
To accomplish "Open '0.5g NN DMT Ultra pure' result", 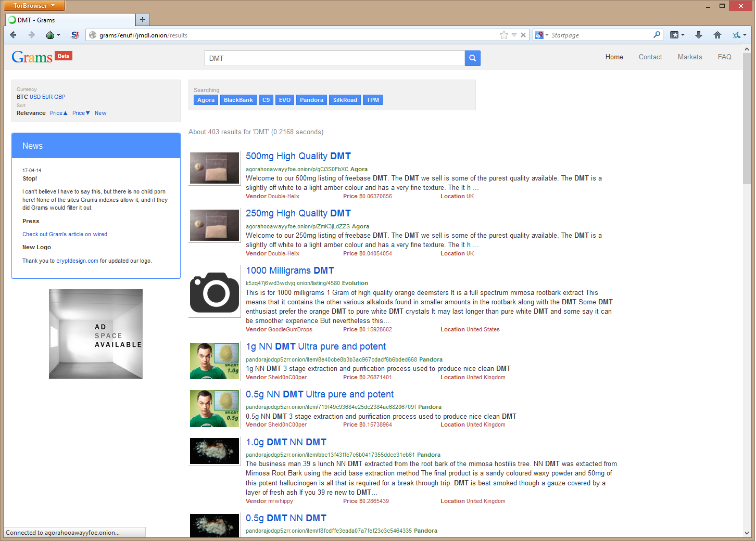I will [x=320, y=394].
